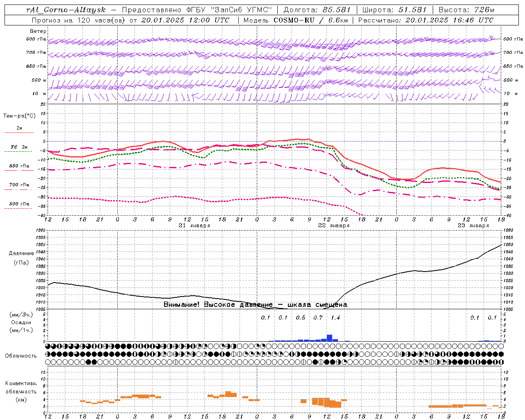
Task: Click "Прогноз на 120 часа(ов)" forecast text
Action: click(79, 20)
